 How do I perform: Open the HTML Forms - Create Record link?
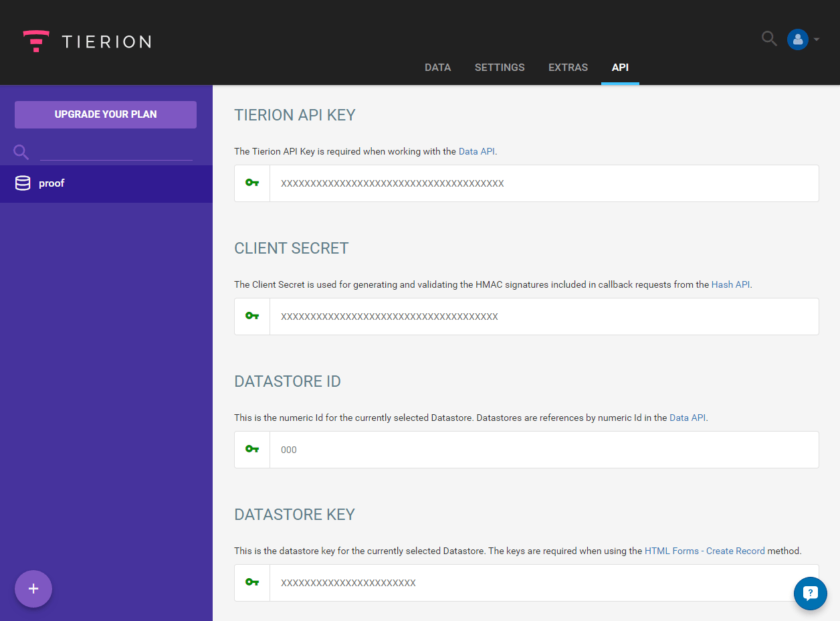tap(704, 551)
